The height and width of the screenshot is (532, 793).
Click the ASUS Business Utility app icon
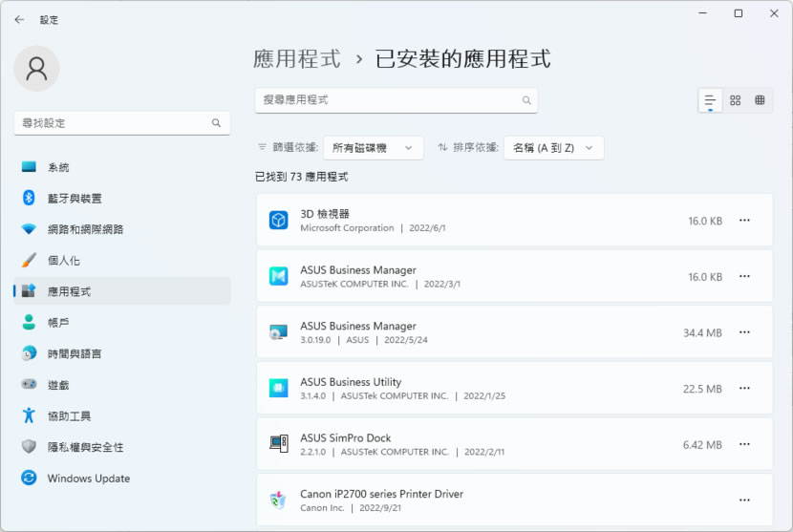coord(279,389)
